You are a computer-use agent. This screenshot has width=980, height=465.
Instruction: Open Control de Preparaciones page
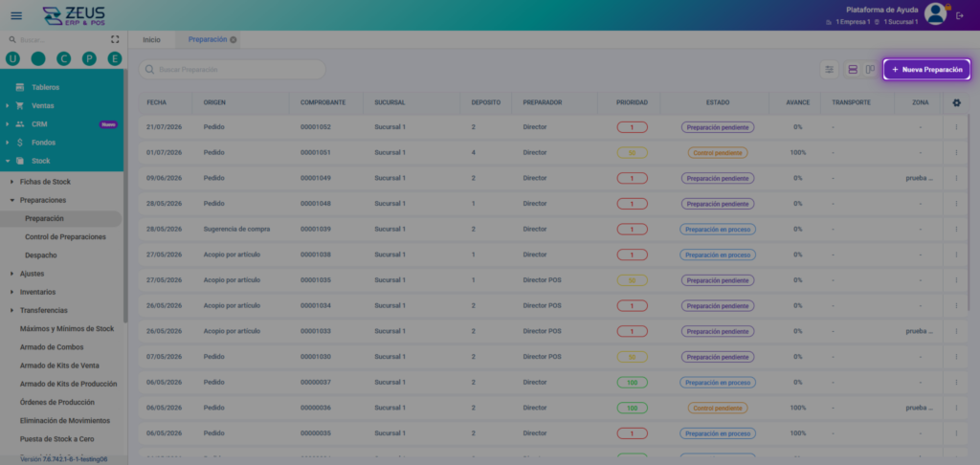coord(65,237)
